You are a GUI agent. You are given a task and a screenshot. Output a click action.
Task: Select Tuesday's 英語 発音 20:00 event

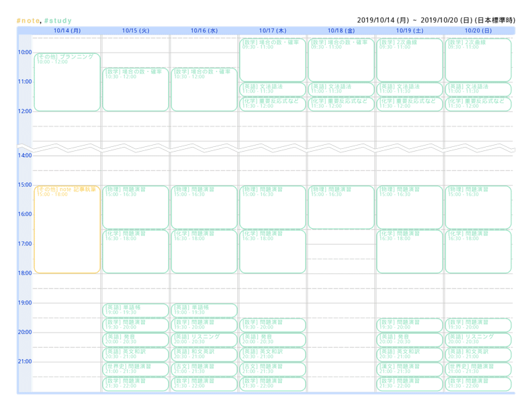(x=136, y=340)
